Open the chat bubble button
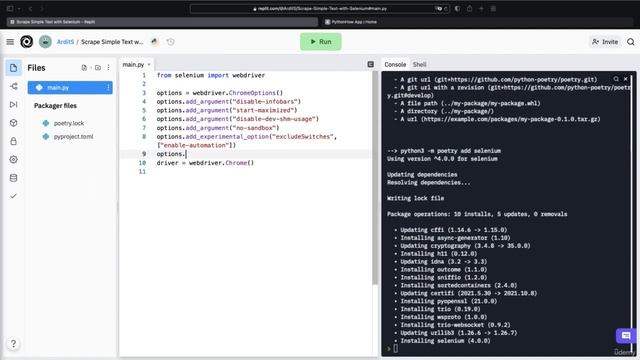Image resolution: width=640 pixels, height=360 pixels. coord(626,336)
